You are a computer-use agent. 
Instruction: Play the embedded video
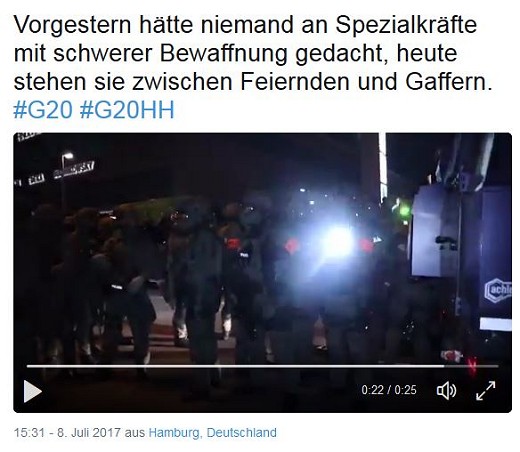[33, 391]
